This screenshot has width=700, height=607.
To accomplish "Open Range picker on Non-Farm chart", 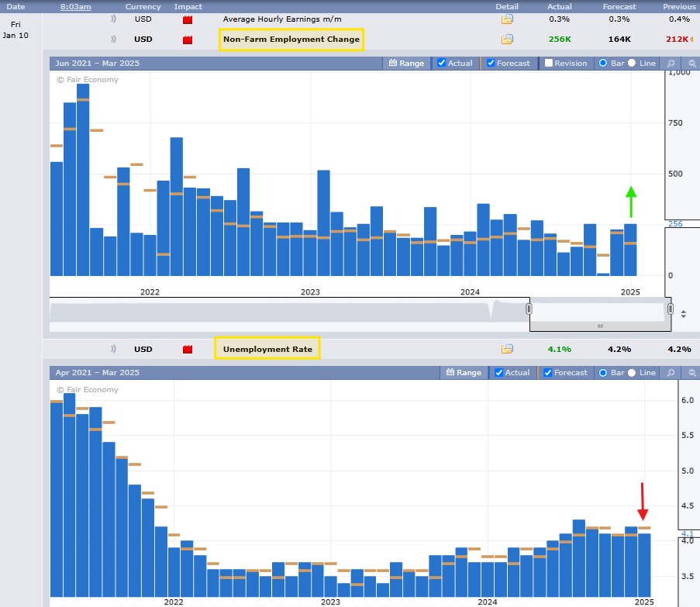I will 406,63.
